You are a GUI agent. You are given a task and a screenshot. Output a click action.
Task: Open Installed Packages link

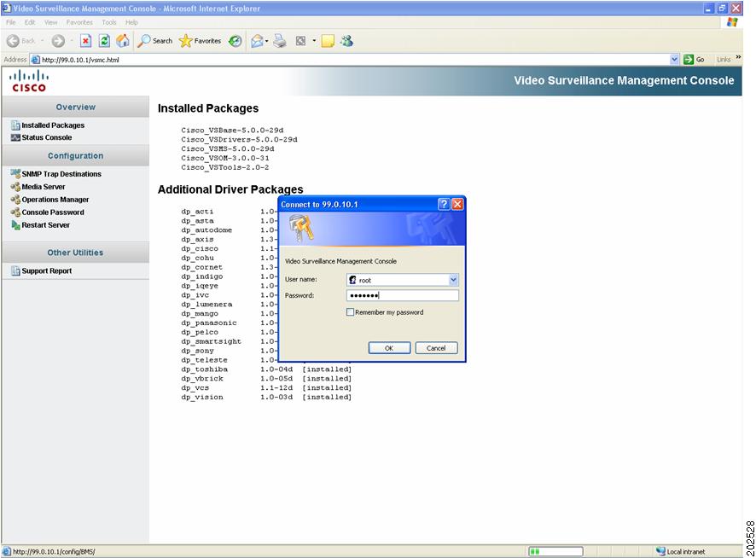53,125
